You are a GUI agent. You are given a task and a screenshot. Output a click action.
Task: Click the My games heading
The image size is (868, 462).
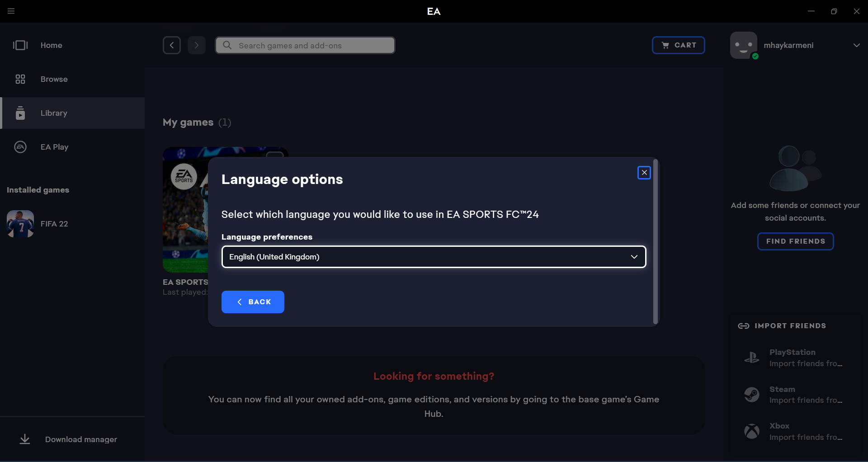coord(188,123)
